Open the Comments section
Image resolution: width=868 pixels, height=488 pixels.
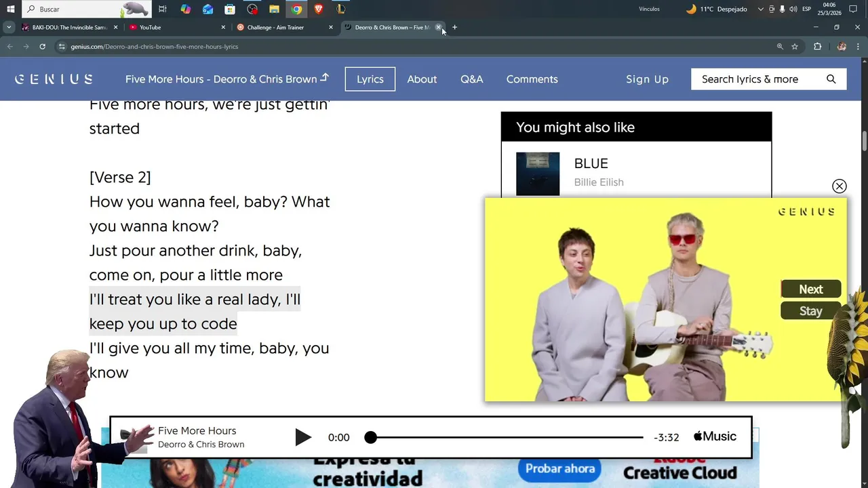point(532,79)
